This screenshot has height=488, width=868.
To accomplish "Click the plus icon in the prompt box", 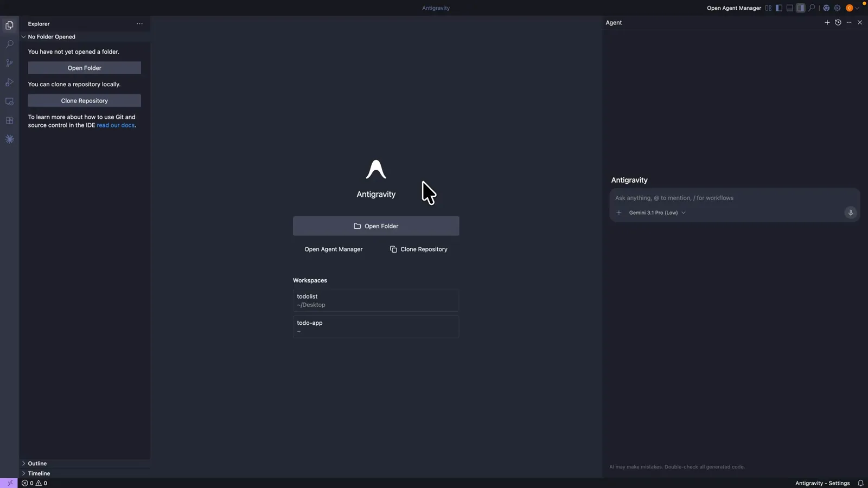I will pyautogui.click(x=619, y=213).
